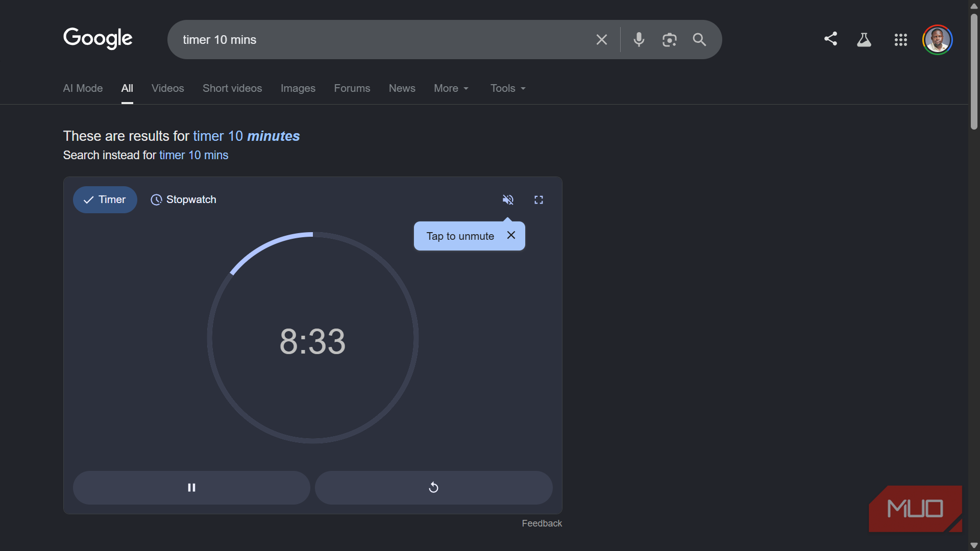980x551 pixels.
Task: Open Search by image camera icon
Action: pyautogui.click(x=669, y=40)
